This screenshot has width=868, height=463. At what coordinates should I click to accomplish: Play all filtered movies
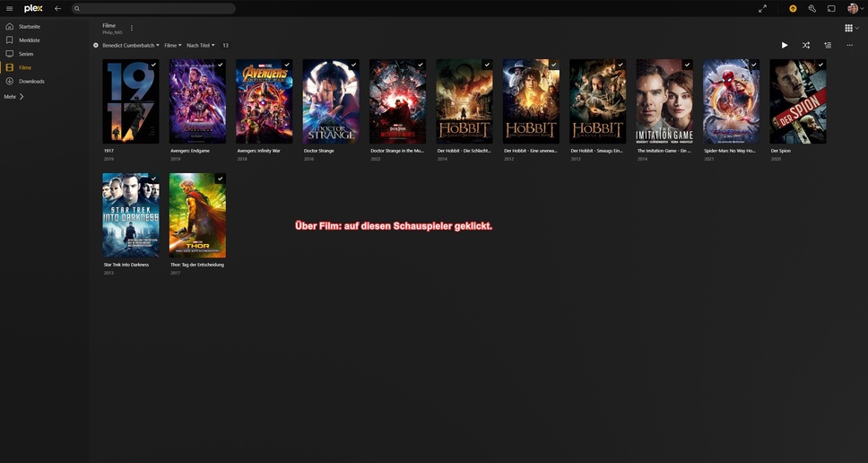click(785, 46)
